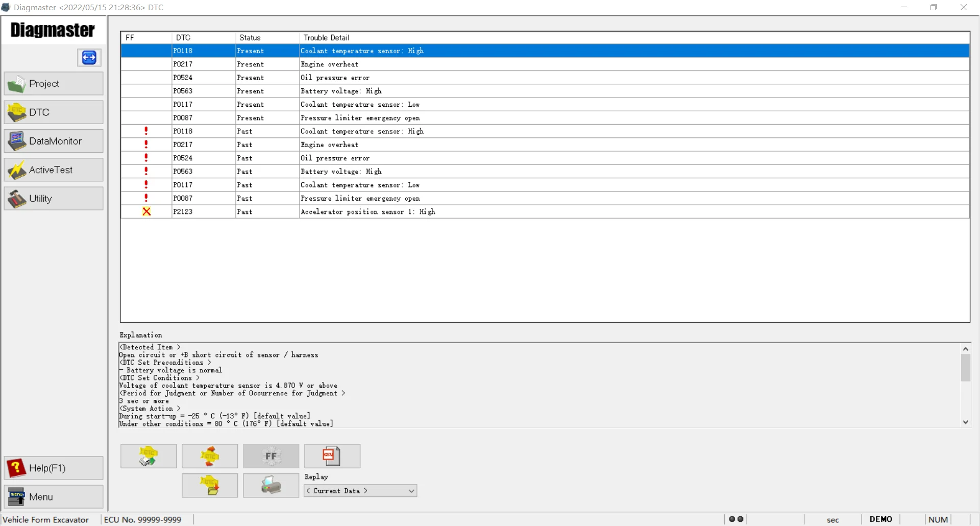The image size is (980, 526).
Task: Click the DTC column header
Action: [x=204, y=38]
